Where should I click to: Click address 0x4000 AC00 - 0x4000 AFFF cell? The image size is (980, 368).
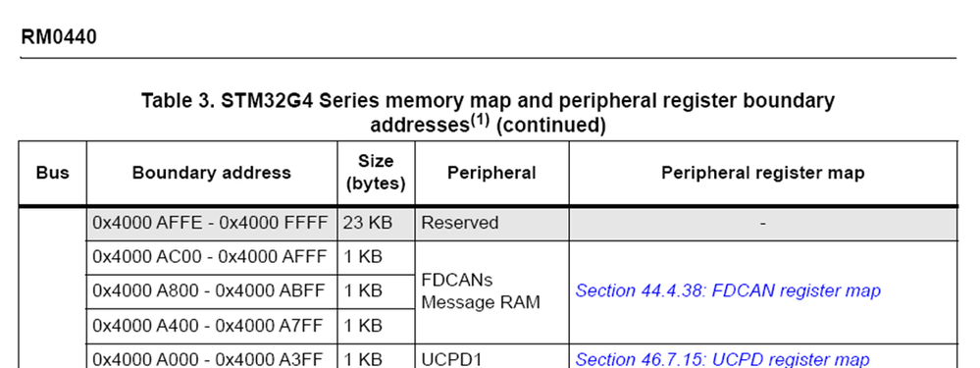tap(212, 257)
